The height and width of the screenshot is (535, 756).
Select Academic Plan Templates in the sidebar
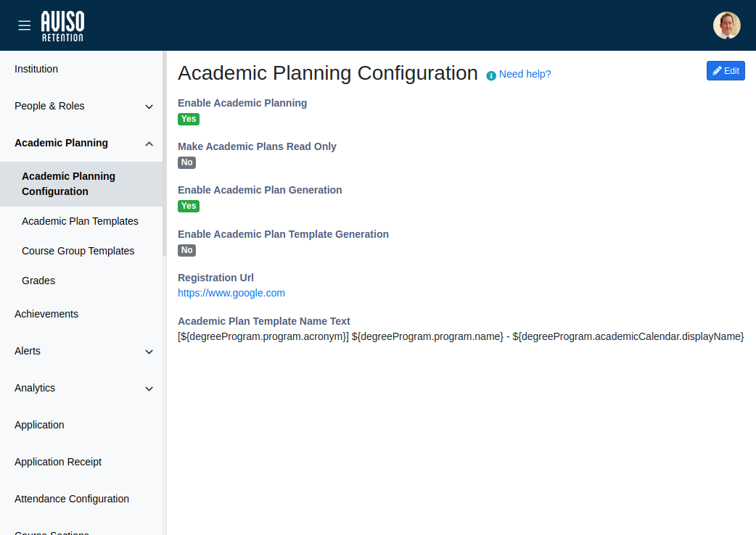pos(80,220)
